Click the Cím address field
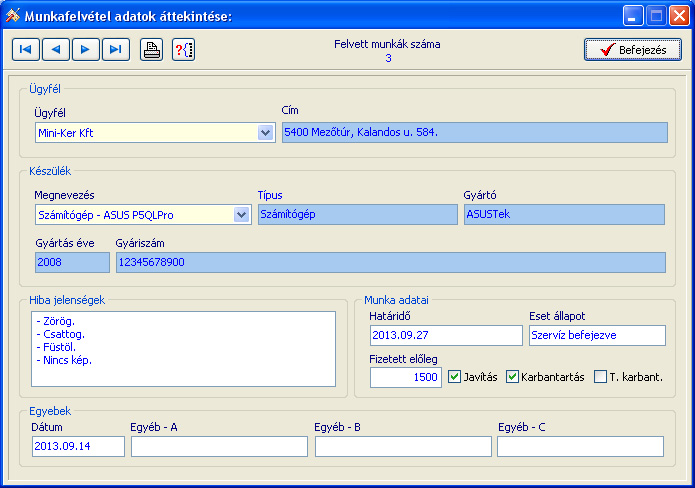Screen dimensions: 695x488 pos(475,133)
